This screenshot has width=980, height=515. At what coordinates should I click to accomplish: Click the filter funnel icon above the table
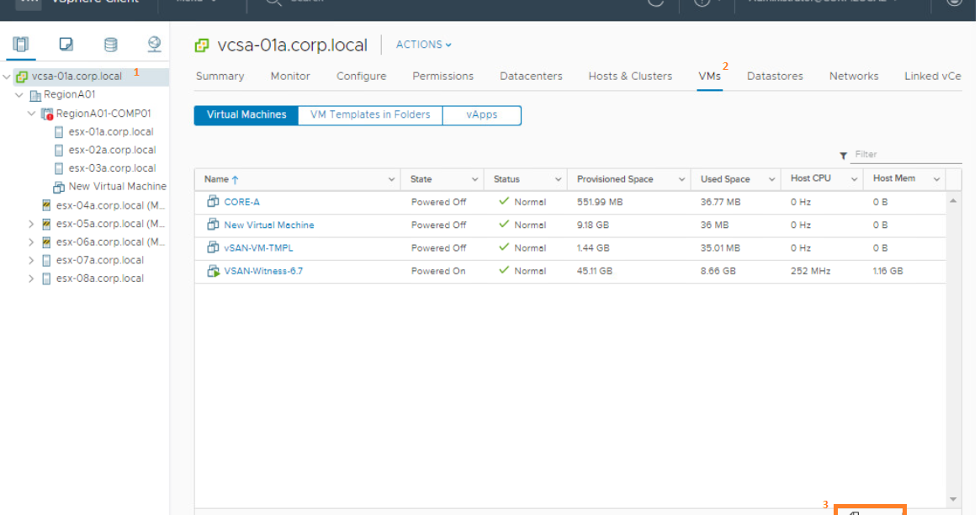[843, 155]
